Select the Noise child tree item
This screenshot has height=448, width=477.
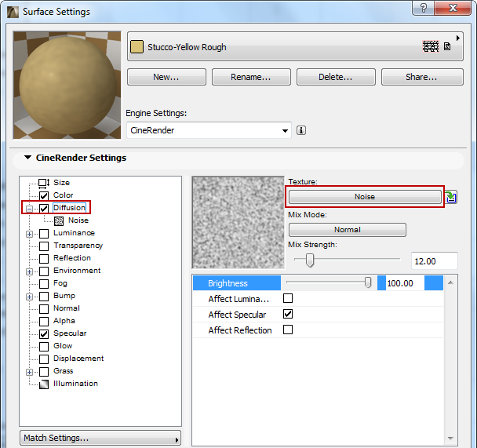point(78,220)
